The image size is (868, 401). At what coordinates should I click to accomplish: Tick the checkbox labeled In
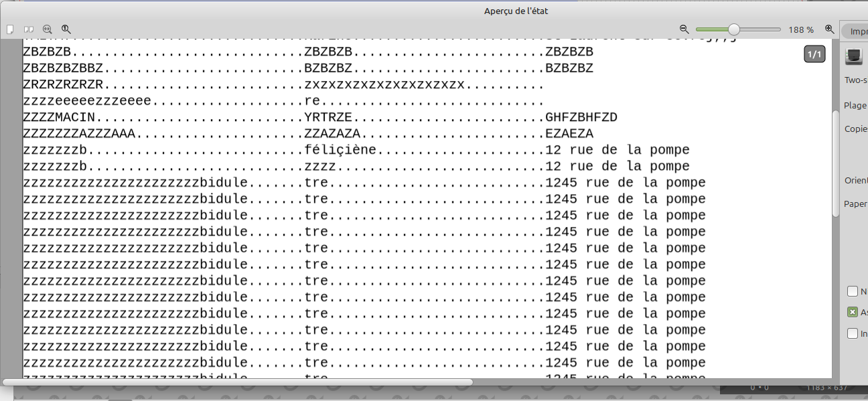tap(853, 333)
